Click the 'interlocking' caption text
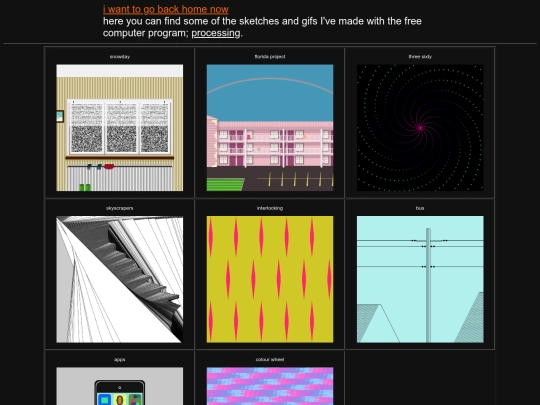 (x=270, y=208)
